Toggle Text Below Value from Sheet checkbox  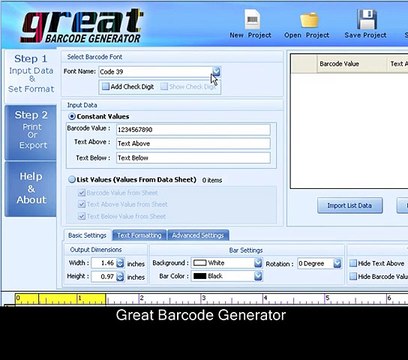[x=82, y=216]
